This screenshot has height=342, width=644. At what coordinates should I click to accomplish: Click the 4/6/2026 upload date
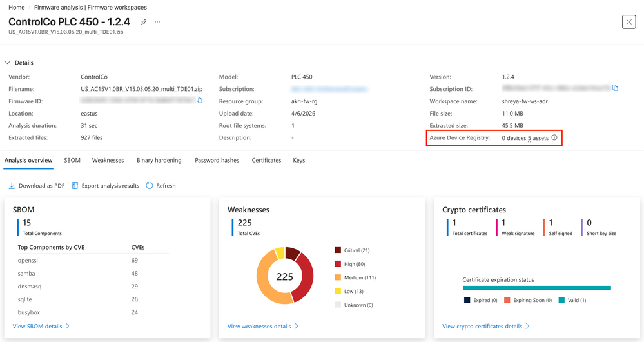(304, 114)
